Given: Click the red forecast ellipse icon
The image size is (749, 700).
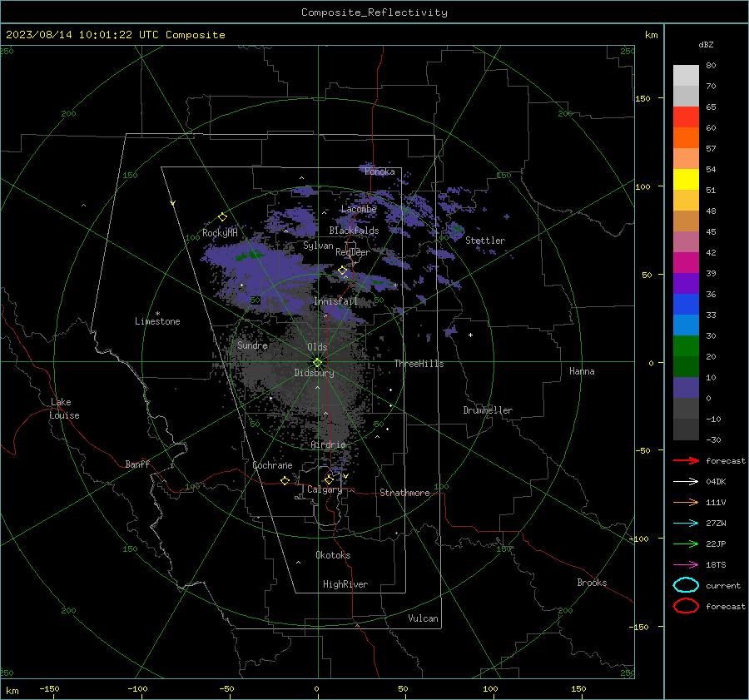Looking at the screenshot, I should [686, 606].
